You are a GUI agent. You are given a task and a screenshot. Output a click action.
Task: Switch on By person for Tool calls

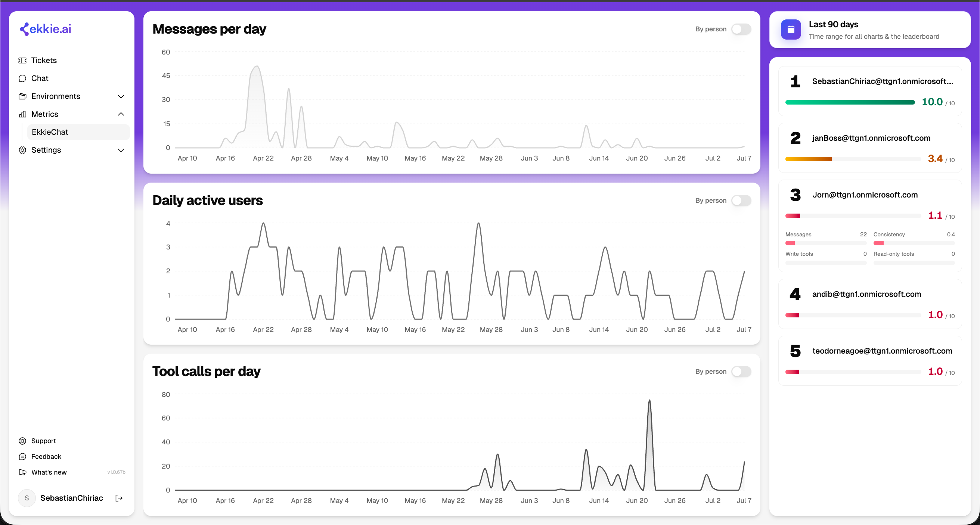tap(741, 372)
